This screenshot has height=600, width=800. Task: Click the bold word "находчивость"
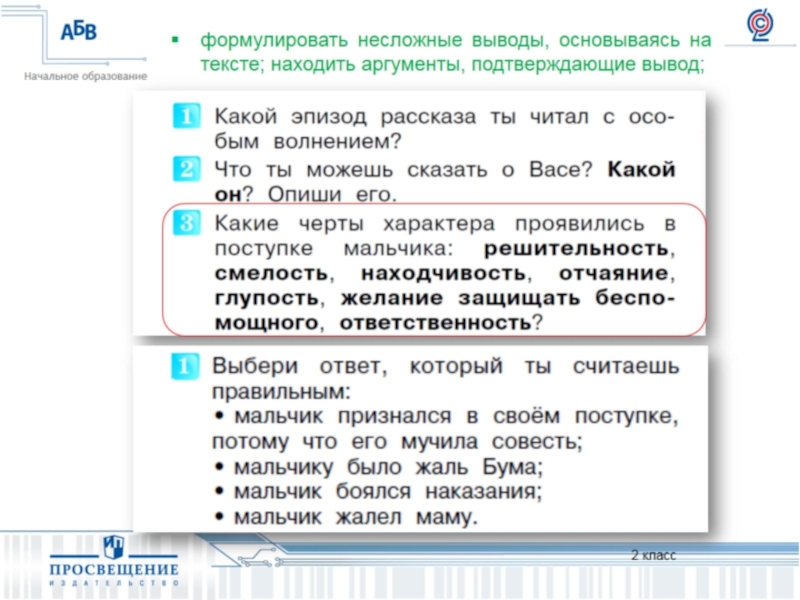tap(443, 272)
